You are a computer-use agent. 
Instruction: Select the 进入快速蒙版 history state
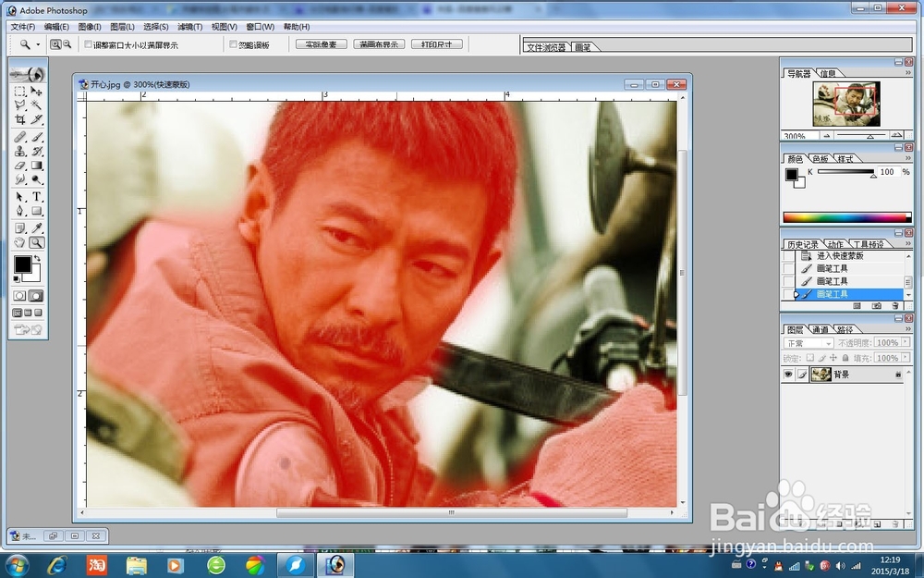click(x=840, y=256)
